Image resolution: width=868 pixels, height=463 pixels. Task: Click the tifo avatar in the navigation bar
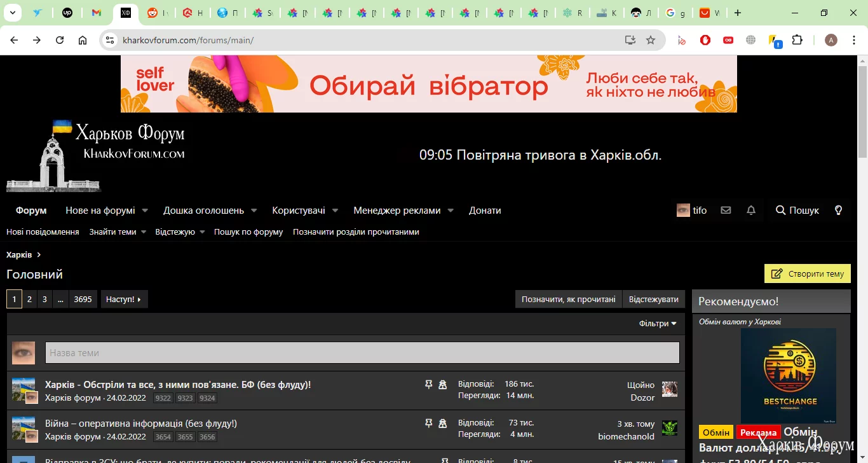tap(683, 211)
